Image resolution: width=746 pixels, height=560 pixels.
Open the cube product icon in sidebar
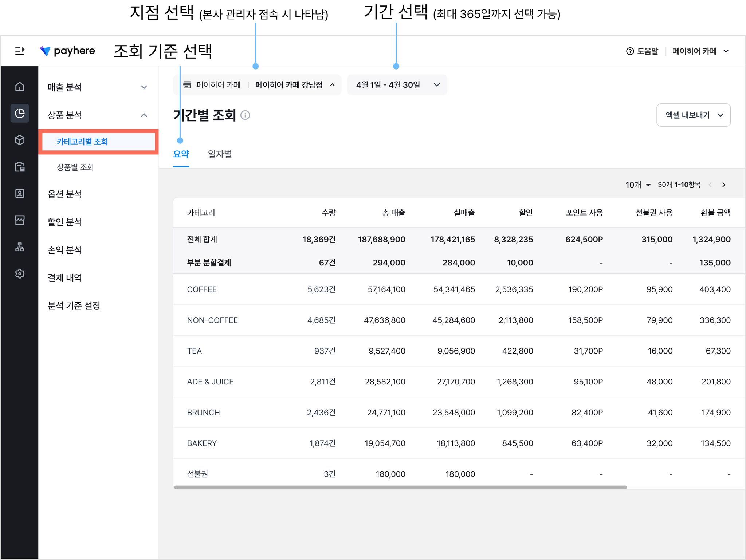[20, 140]
